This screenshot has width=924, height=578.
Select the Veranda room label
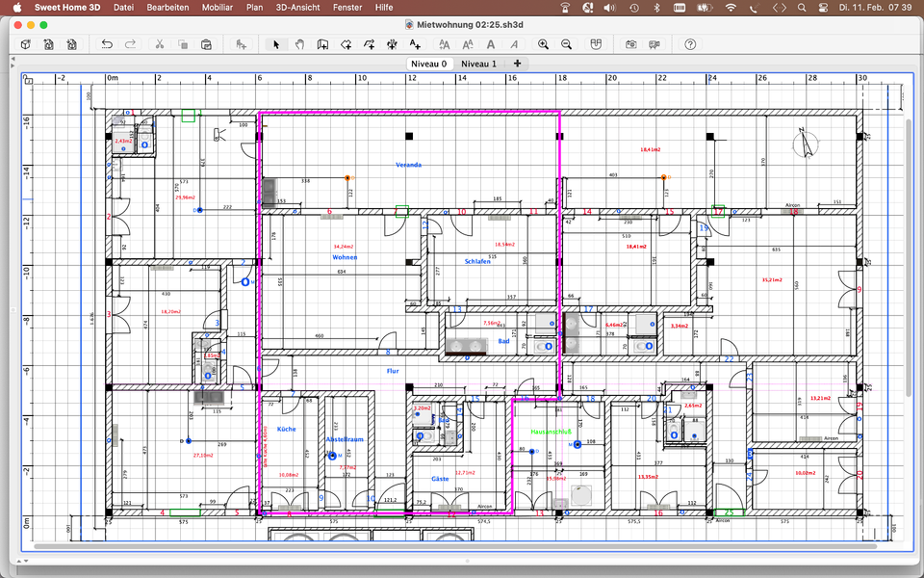coord(408,165)
